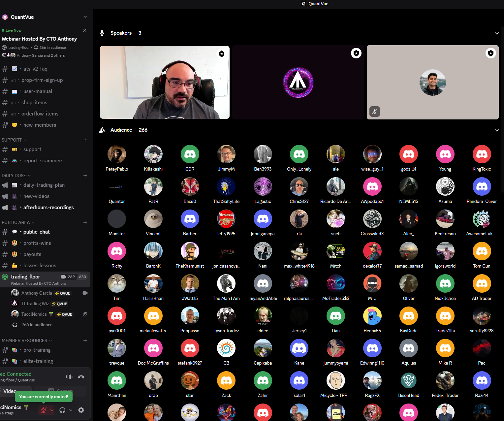Collapse the Speakers section

[496, 33]
